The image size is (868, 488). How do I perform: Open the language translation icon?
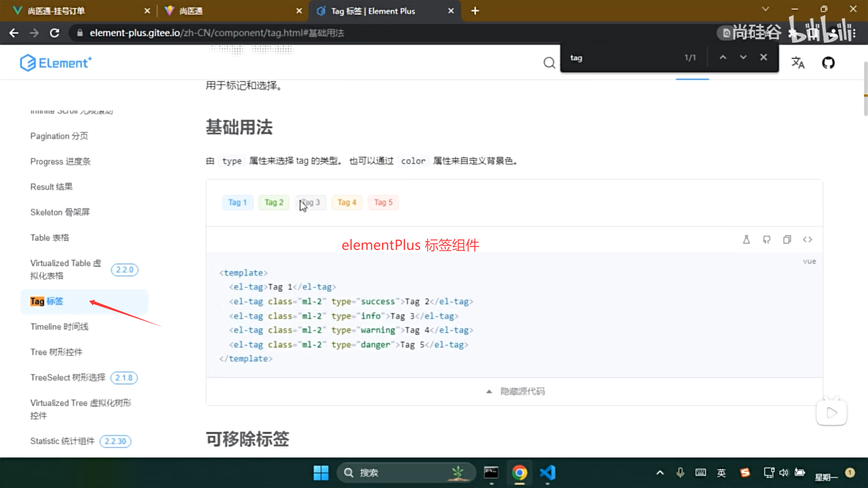798,63
